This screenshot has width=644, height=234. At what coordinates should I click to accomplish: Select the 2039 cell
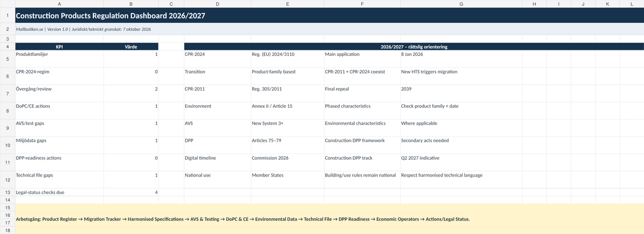(460, 93)
